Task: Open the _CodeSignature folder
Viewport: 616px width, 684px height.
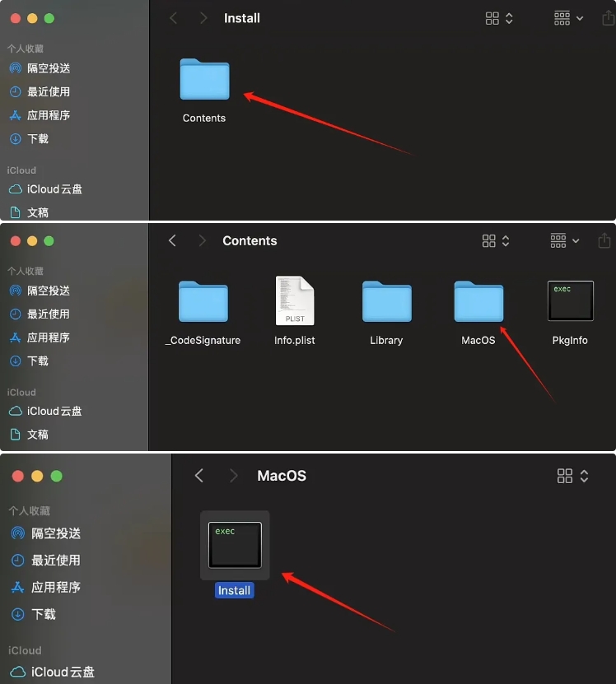Action: point(203,301)
